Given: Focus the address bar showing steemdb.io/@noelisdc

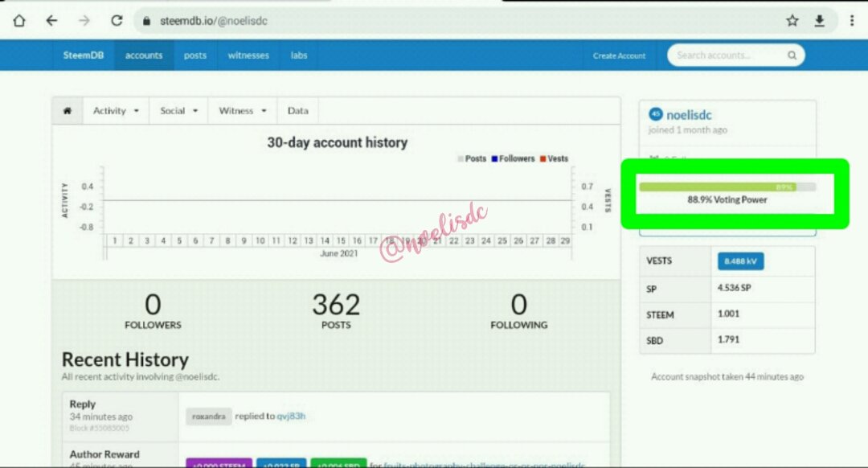Looking at the screenshot, I should (x=454, y=21).
